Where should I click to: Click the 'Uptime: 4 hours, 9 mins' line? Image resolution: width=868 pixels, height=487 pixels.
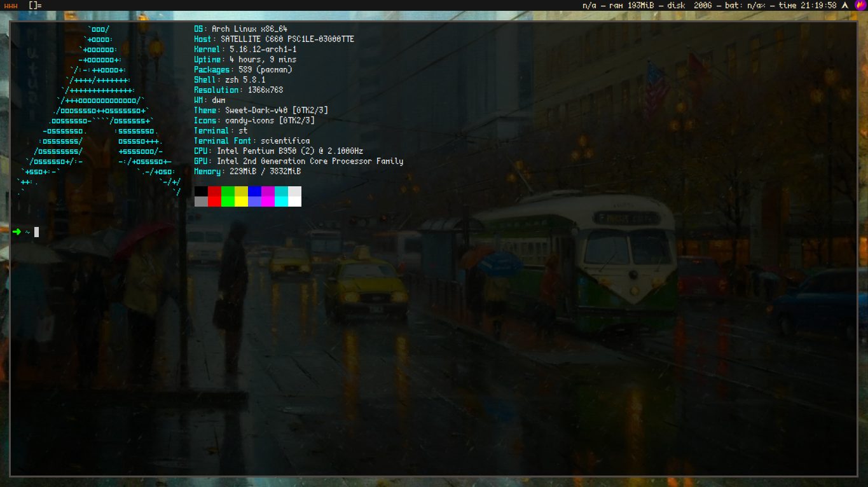245,60
